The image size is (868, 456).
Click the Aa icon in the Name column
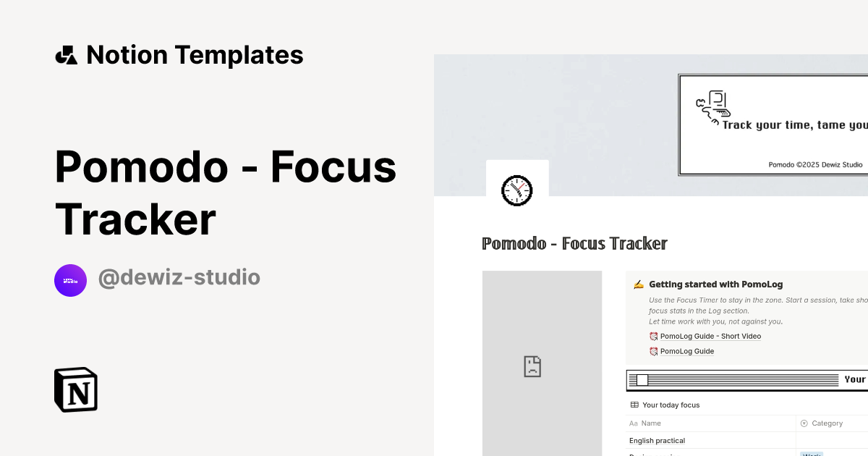pyautogui.click(x=633, y=423)
